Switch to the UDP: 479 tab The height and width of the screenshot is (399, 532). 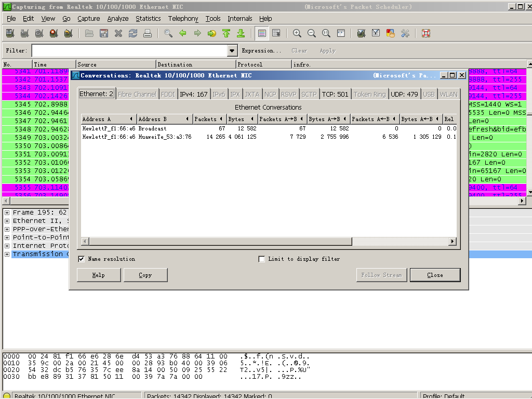click(x=404, y=95)
